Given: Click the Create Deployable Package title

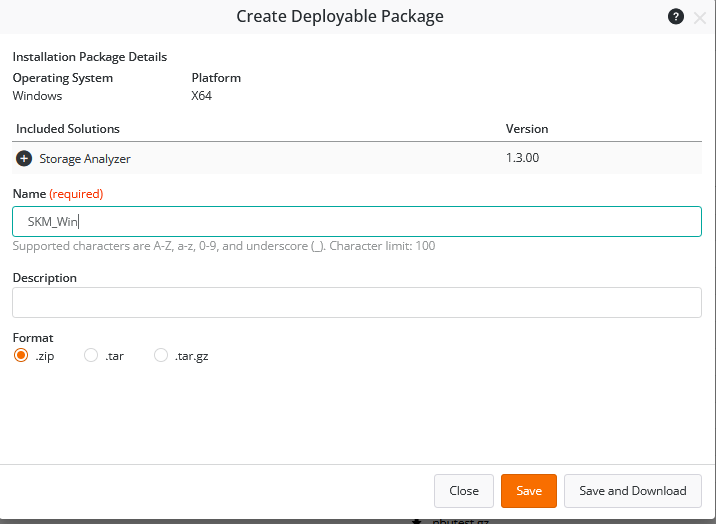Looking at the screenshot, I should point(340,16).
